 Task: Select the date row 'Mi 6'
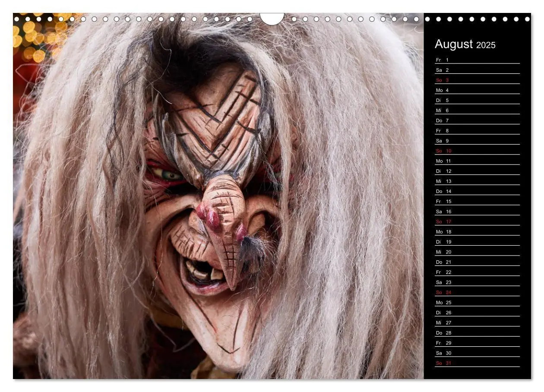coord(477,111)
